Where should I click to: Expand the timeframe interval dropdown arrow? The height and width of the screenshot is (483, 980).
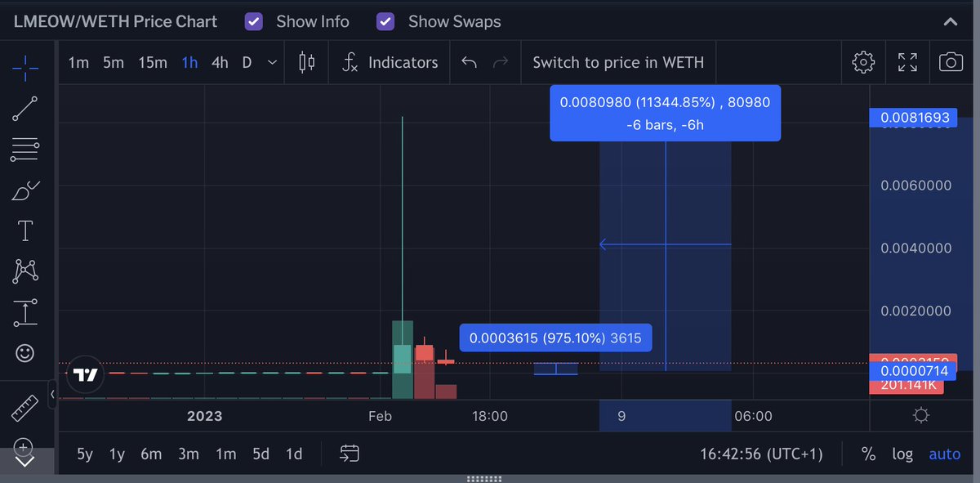(x=272, y=62)
